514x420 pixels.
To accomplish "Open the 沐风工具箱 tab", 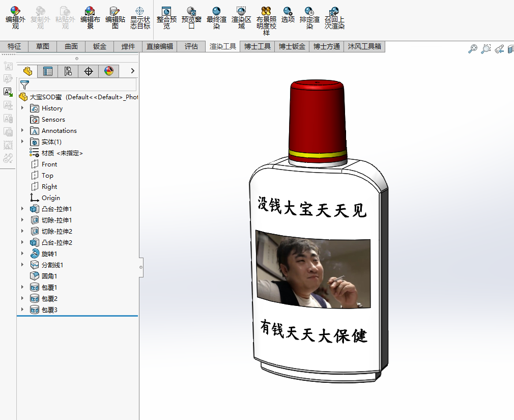I will coord(364,46).
